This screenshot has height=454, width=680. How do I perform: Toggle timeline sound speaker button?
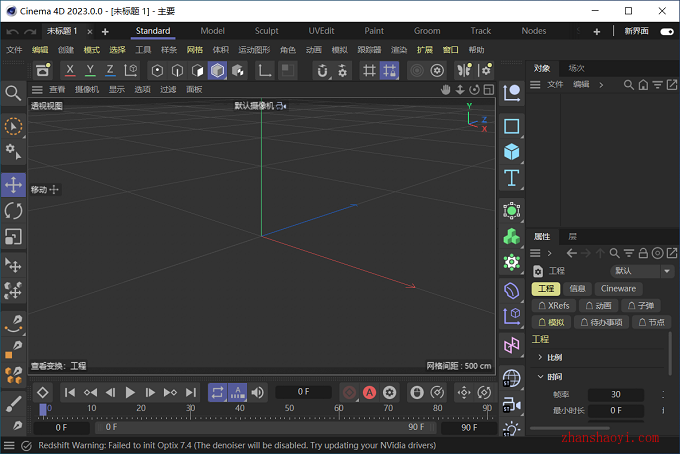(258, 392)
